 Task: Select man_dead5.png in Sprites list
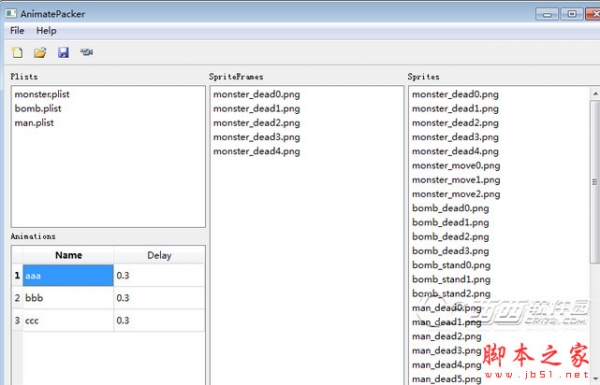(447, 379)
